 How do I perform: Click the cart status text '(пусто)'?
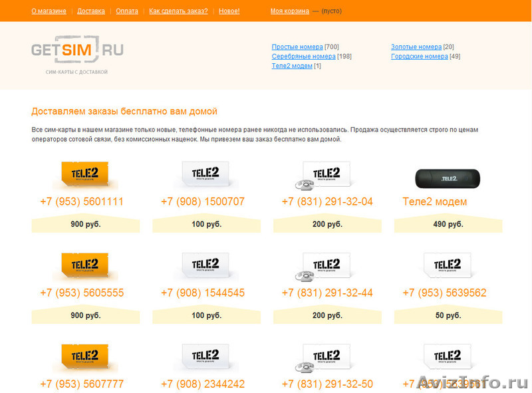click(331, 11)
